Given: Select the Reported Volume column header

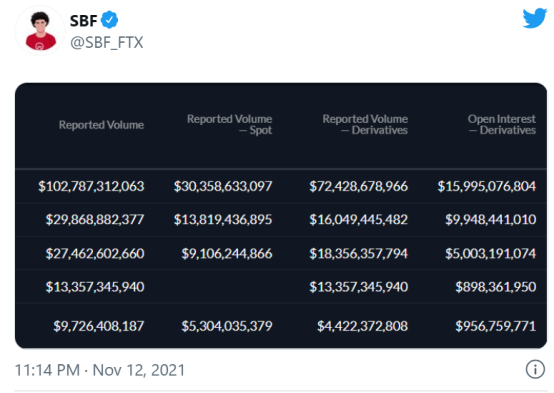Looking at the screenshot, I should pyautogui.click(x=101, y=125).
